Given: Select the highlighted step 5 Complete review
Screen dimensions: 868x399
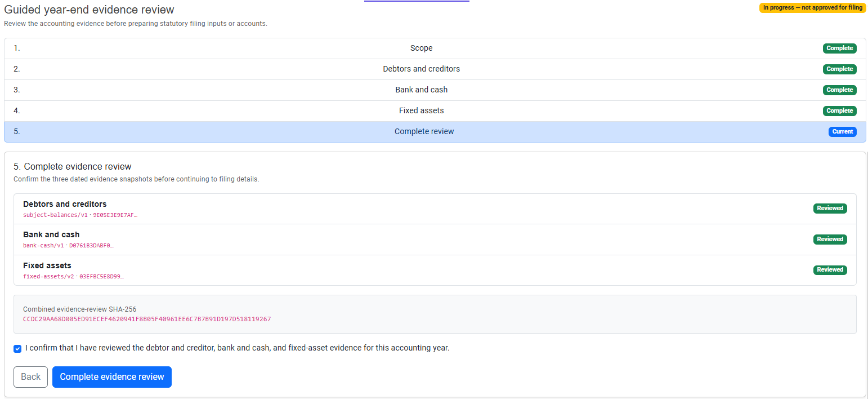Looking at the screenshot, I should 435,132.
